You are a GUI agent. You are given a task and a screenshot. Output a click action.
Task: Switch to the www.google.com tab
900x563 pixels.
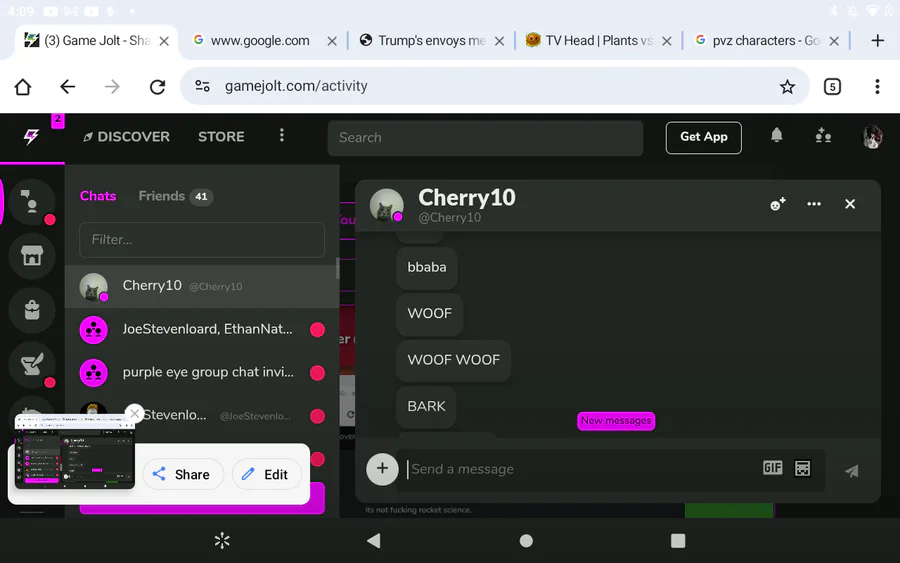[259, 41]
